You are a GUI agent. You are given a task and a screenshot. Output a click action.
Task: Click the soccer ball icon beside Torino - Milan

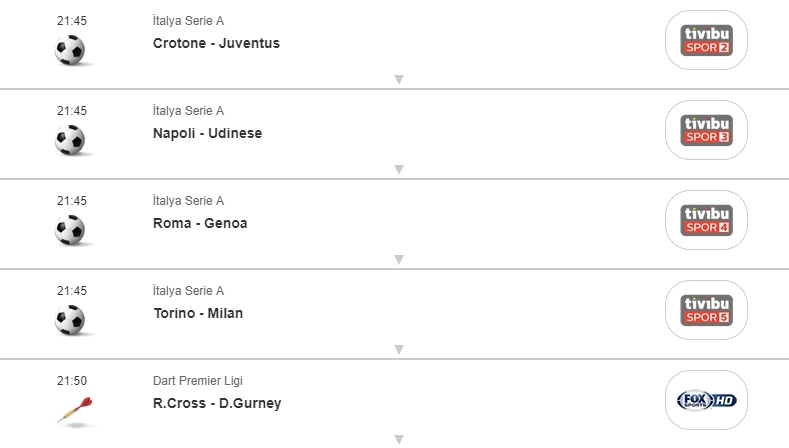click(70, 320)
